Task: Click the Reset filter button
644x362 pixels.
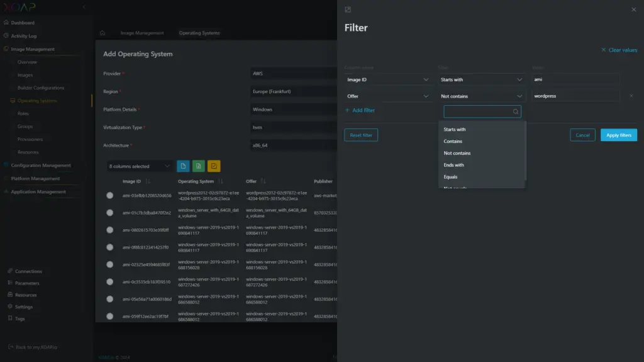Action: [361, 135]
